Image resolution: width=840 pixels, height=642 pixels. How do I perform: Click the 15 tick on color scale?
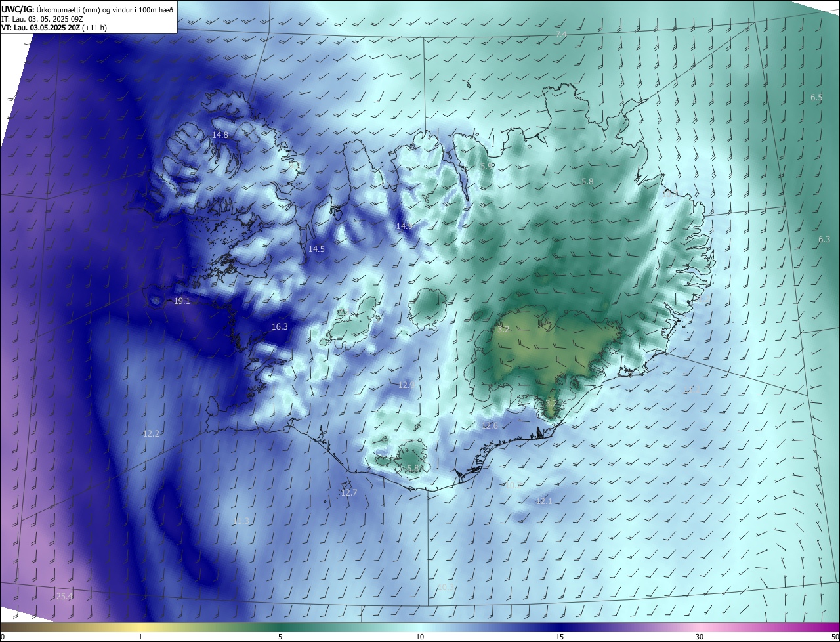pyautogui.click(x=560, y=637)
